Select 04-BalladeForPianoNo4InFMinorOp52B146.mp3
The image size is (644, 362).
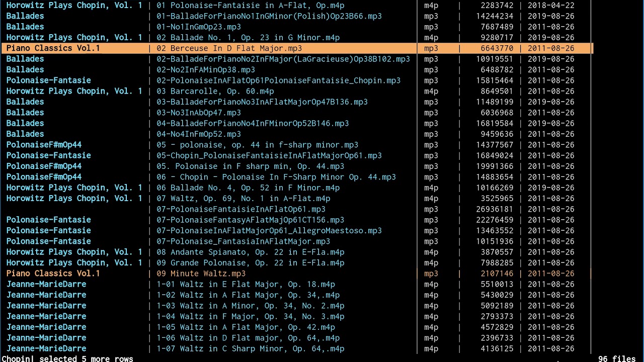click(x=253, y=123)
